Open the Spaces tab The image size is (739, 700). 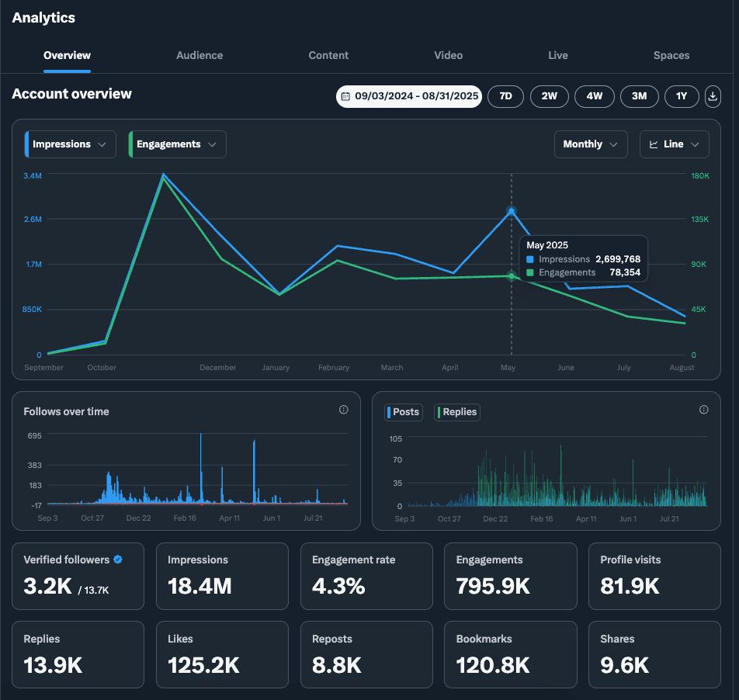coord(671,55)
